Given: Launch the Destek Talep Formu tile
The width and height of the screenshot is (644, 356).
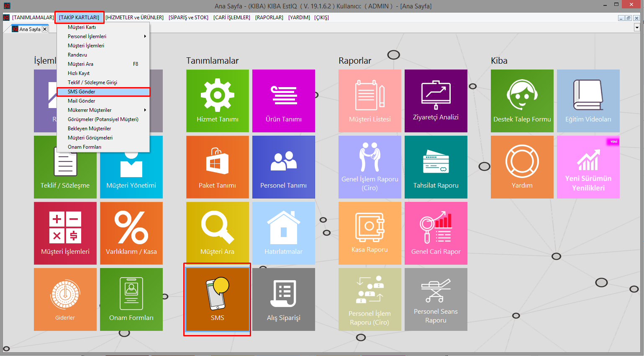Looking at the screenshot, I should [522, 101].
